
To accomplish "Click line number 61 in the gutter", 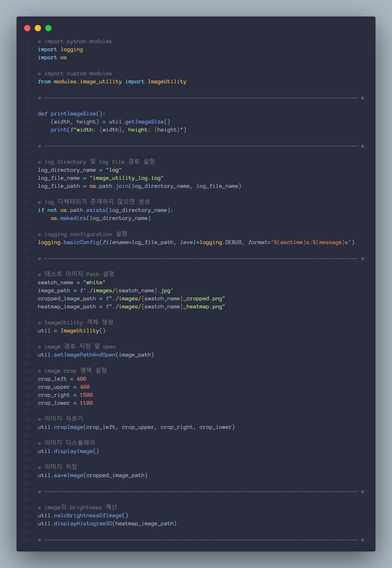I will (27, 524).
